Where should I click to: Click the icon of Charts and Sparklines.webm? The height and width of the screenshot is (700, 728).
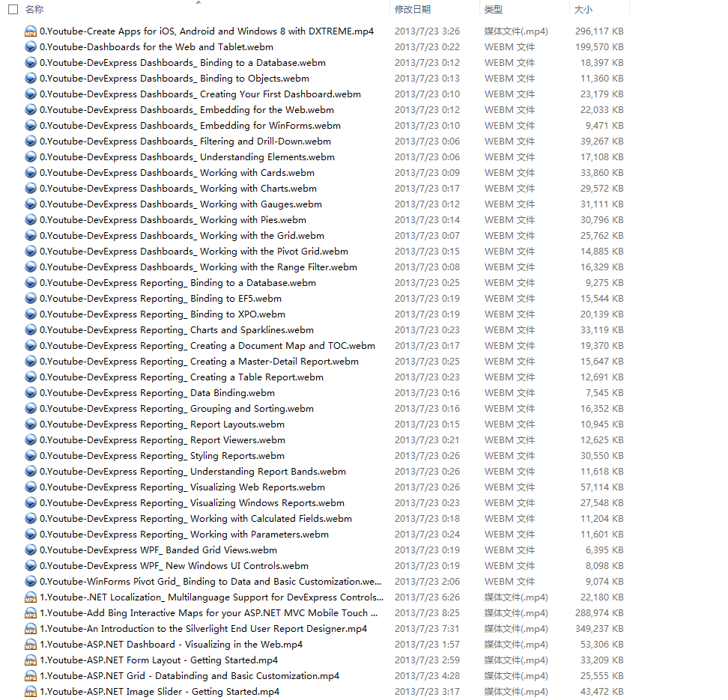point(31,330)
